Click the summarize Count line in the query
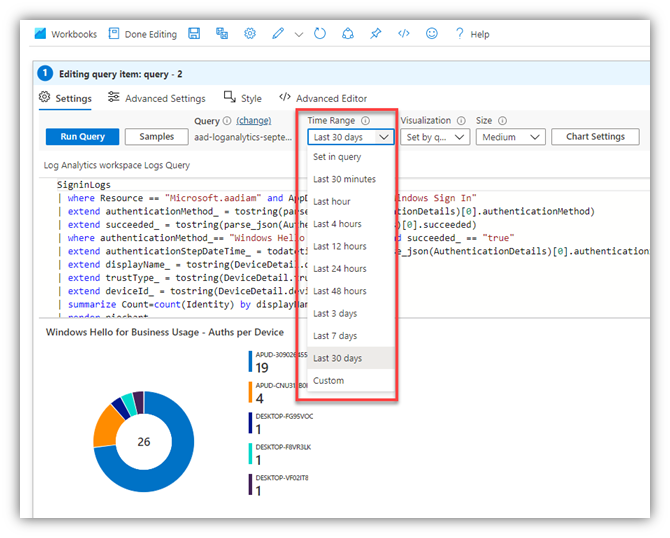Viewport: 670px width, 538px height. point(184,304)
